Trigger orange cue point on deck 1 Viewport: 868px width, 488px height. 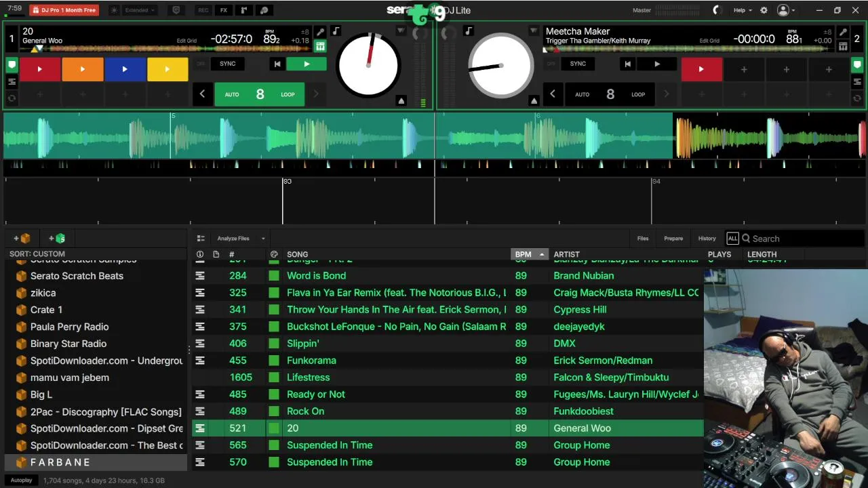(82, 69)
